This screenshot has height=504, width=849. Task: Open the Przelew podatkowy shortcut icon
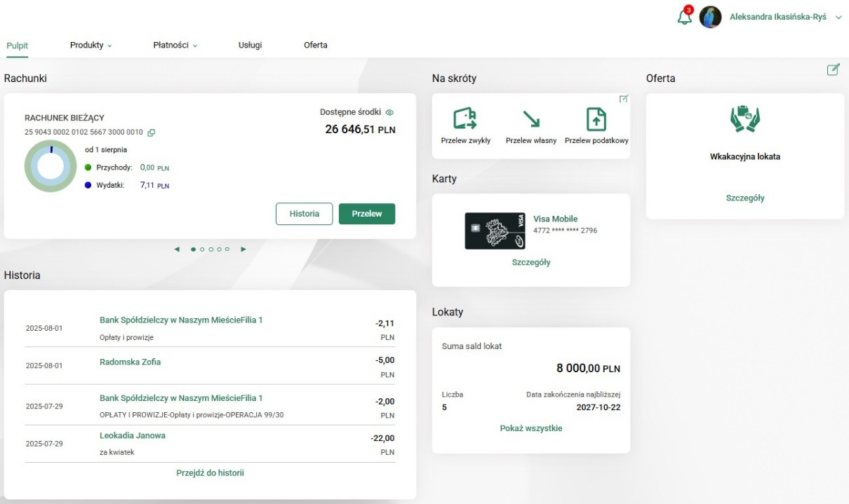point(596,119)
